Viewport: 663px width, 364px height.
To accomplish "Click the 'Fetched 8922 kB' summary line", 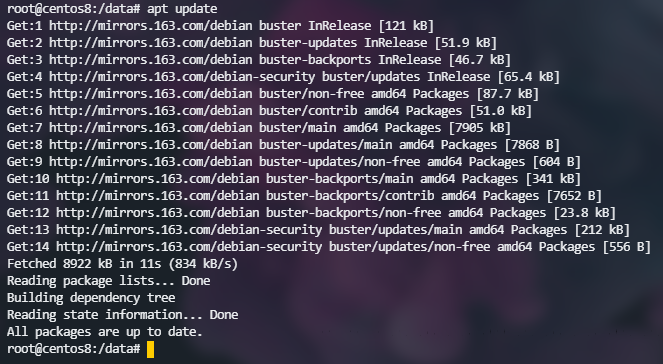I will [x=123, y=264].
